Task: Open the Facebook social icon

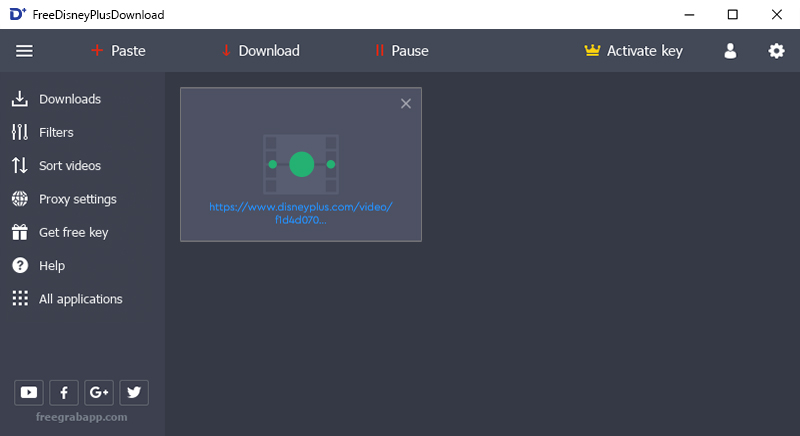Action: click(x=64, y=392)
